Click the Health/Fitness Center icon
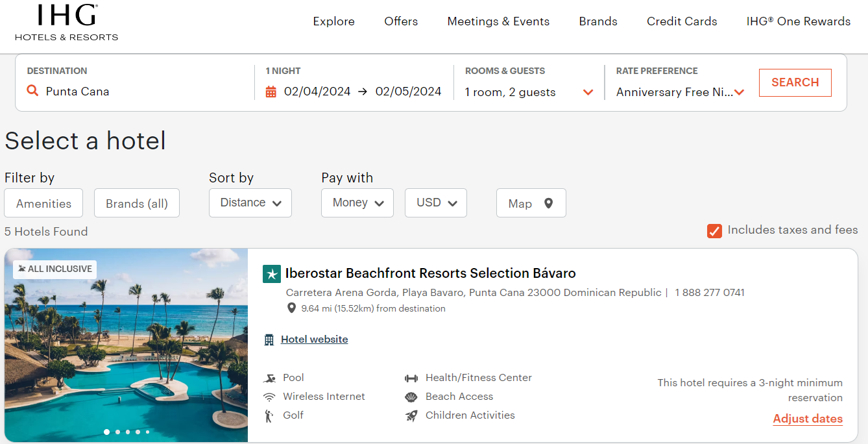 coord(411,377)
